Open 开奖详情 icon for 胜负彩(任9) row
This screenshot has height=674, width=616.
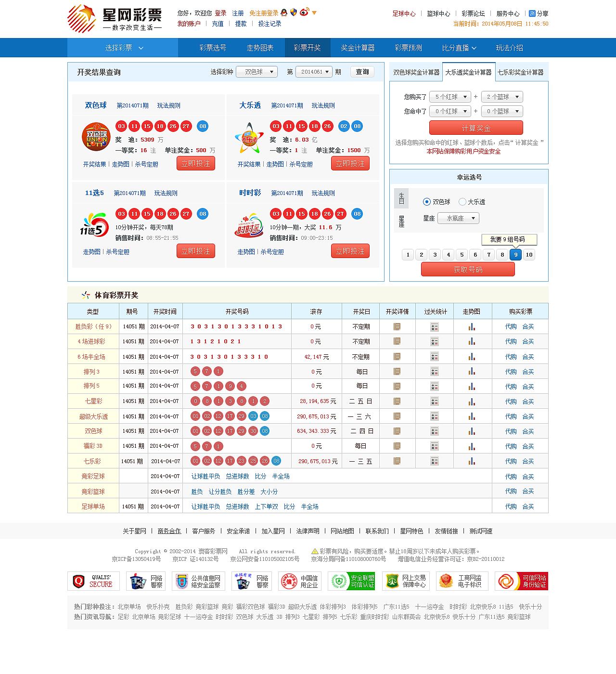[x=397, y=327]
